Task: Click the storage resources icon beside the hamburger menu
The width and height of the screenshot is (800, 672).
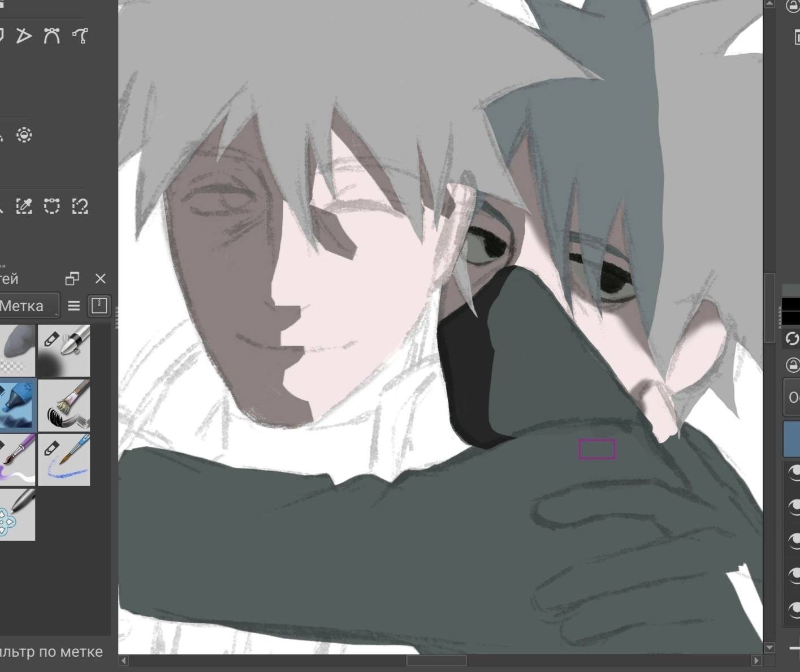Action: click(99, 306)
